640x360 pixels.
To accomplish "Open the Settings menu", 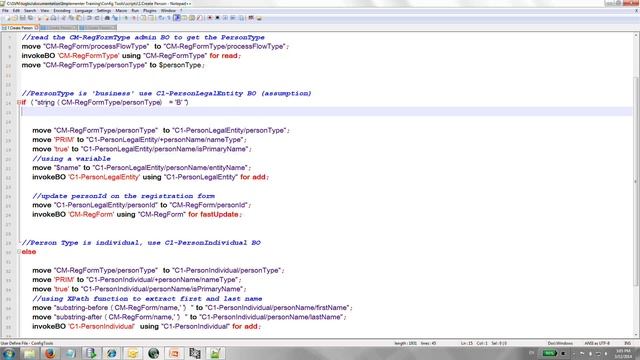I will click(104, 11).
